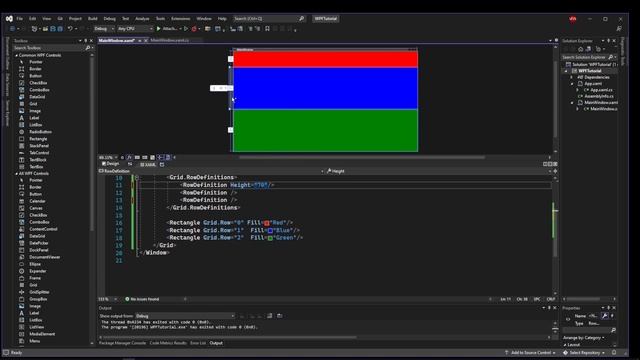The width and height of the screenshot is (640, 360).
Task: Open the File menu
Action: 20,18
